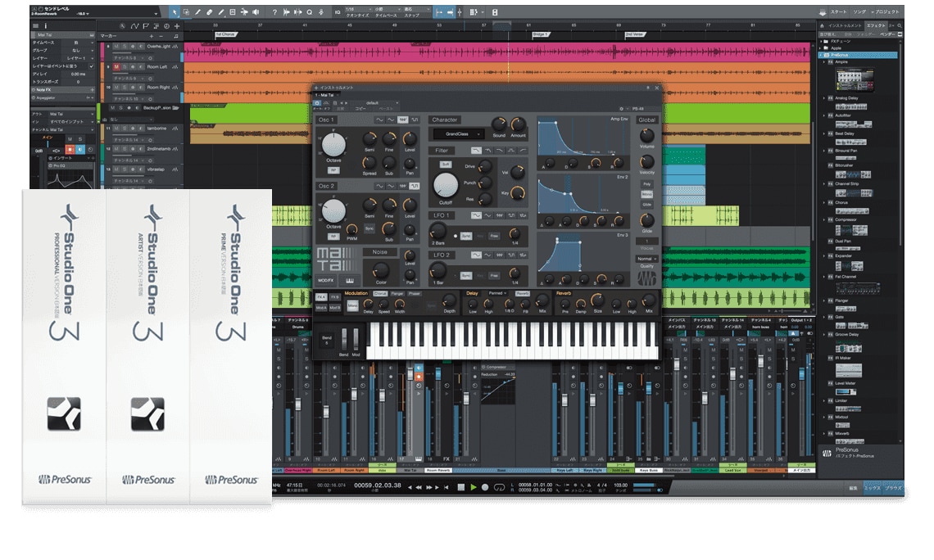Expand the Analog Delay entry in the browser
The image size is (934, 560).
[825, 98]
